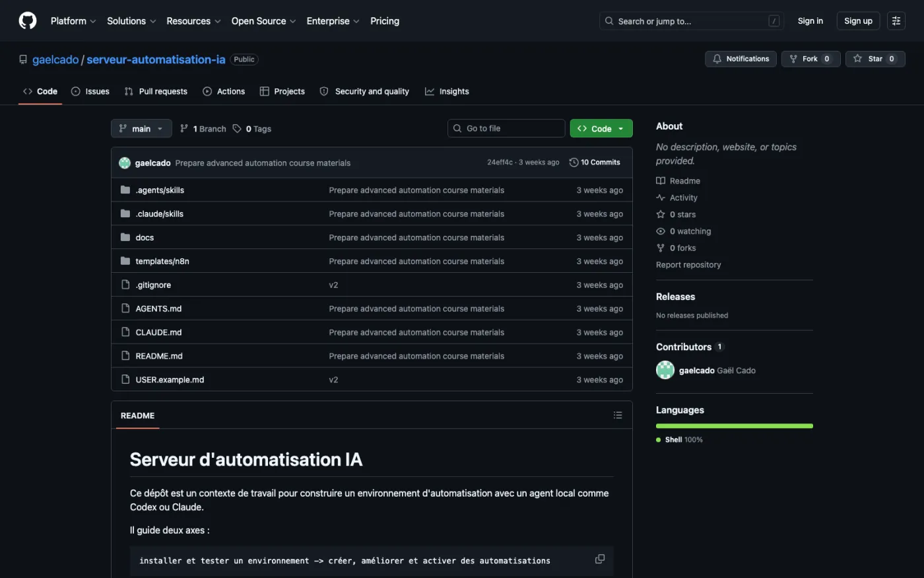Open the Open Source dropdown
This screenshot has height=578, width=924.
click(x=263, y=21)
